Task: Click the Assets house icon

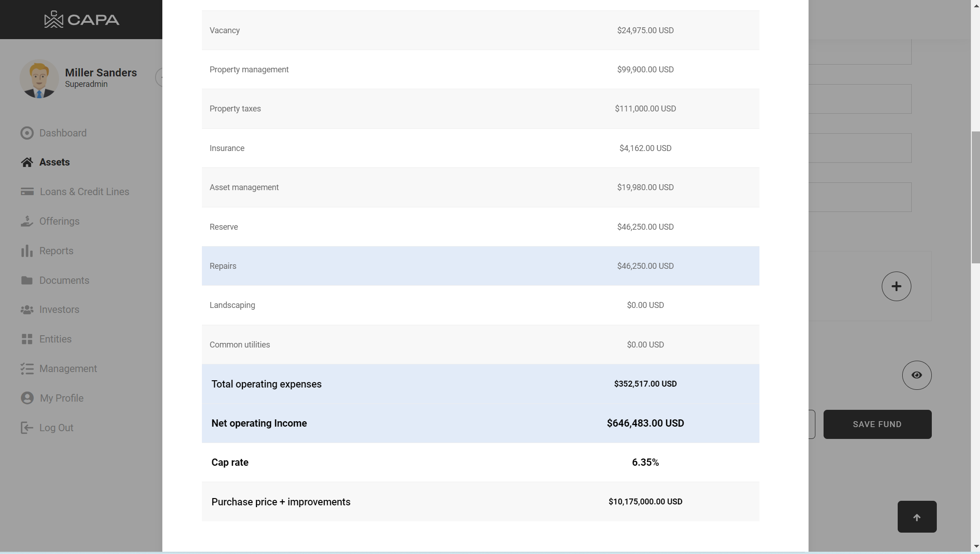Action: coord(27,162)
